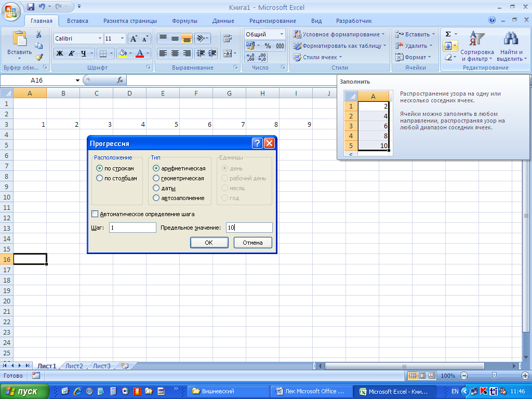Toggle underline (Ч) formatting
Image resolution: width=532 pixels, height=399 pixels.
pyautogui.click(x=83, y=54)
